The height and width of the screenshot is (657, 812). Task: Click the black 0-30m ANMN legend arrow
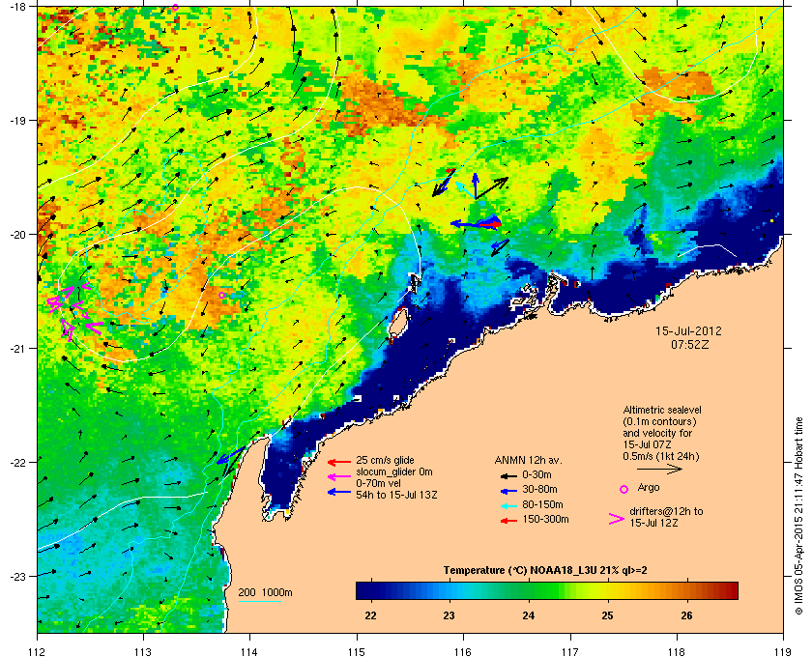(509, 475)
